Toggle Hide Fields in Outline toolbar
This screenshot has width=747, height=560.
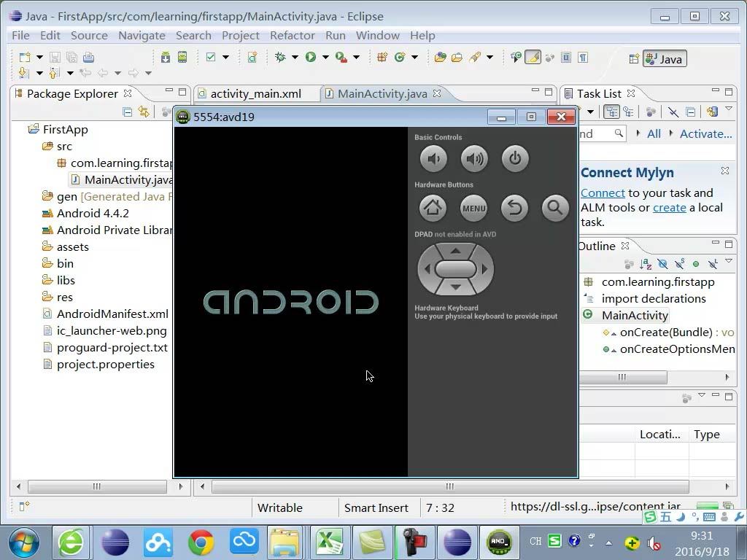coord(662,264)
